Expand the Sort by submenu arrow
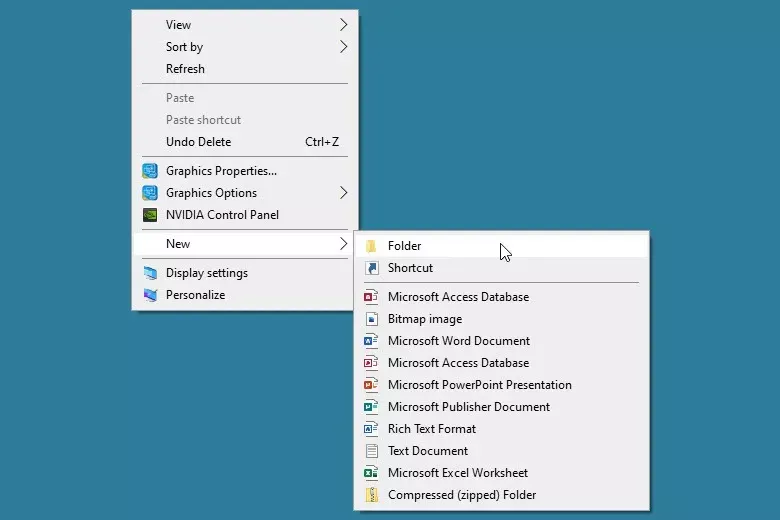The height and width of the screenshot is (520, 780). coord(343,47)
